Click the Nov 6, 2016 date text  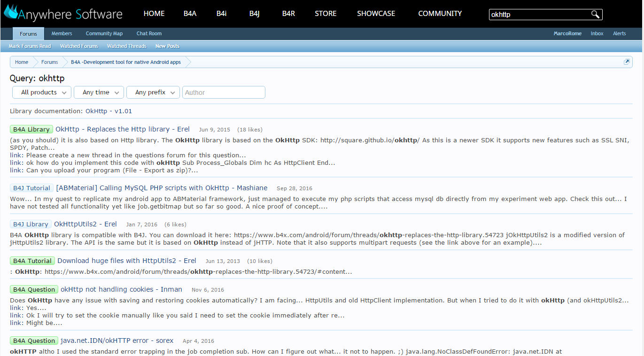[208, 290]
